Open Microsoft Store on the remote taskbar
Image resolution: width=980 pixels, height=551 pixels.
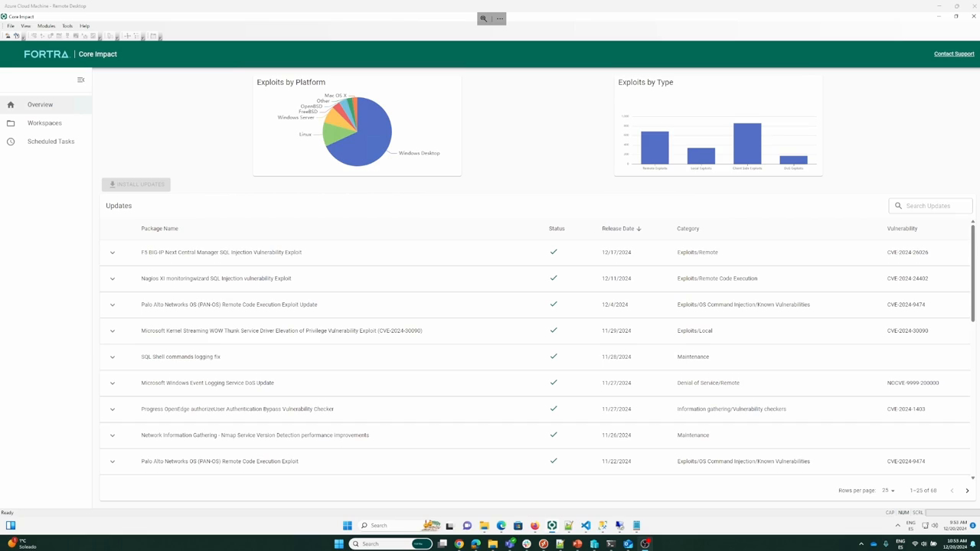click(518, 525)
